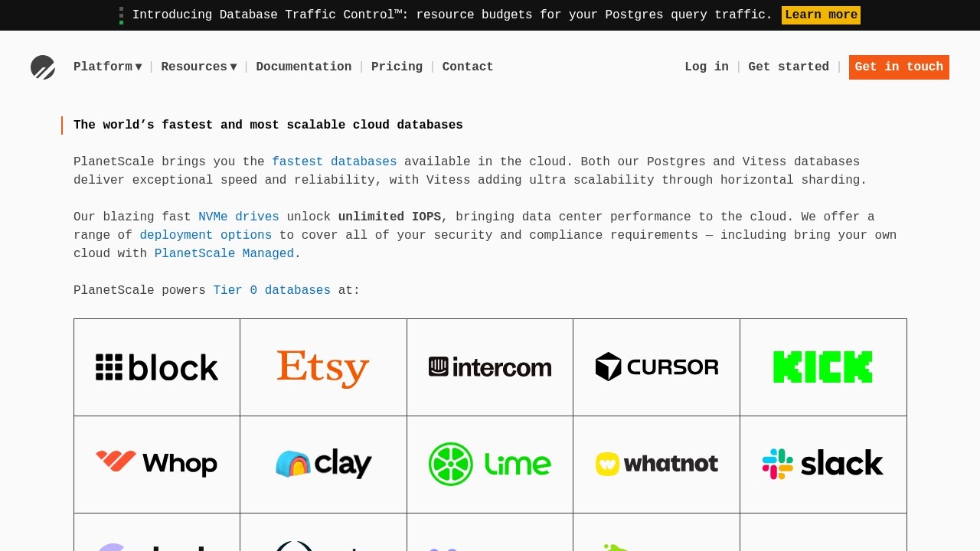Open the Contact page
This screenshot has width=980, height=551.
468,67
